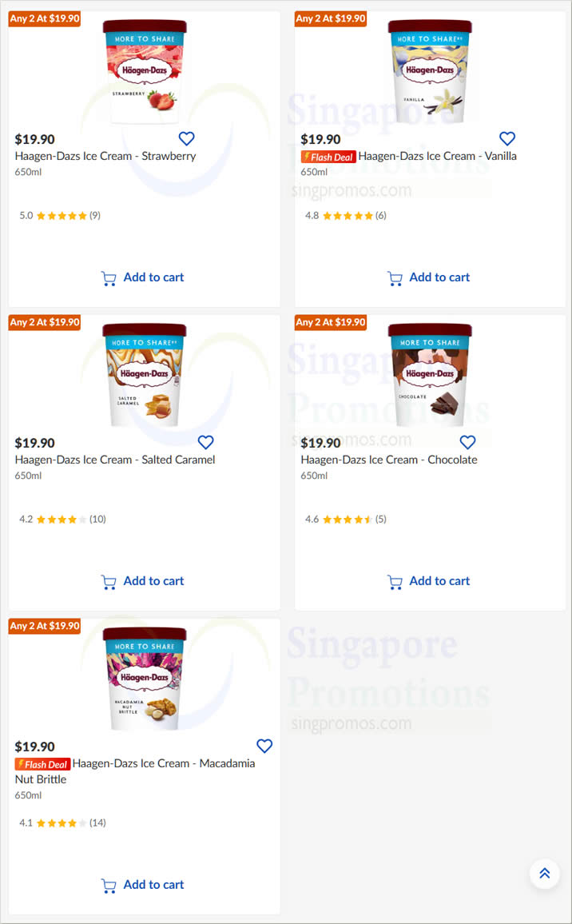
Task: Add Vanilla ice cream to cart
Action: (x=429, y=277)
